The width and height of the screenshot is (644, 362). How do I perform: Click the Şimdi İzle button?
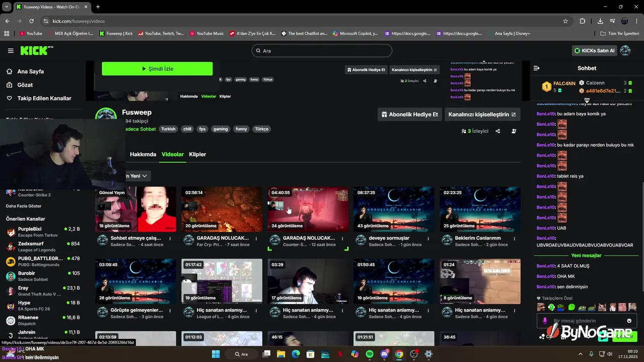157,69
